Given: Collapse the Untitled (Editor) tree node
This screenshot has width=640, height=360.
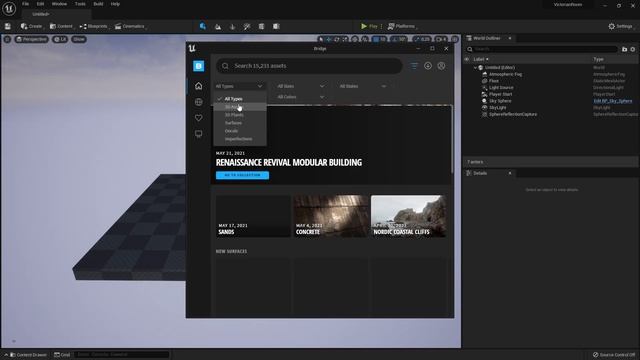Looking at the screenshot, I should (475, 68).
